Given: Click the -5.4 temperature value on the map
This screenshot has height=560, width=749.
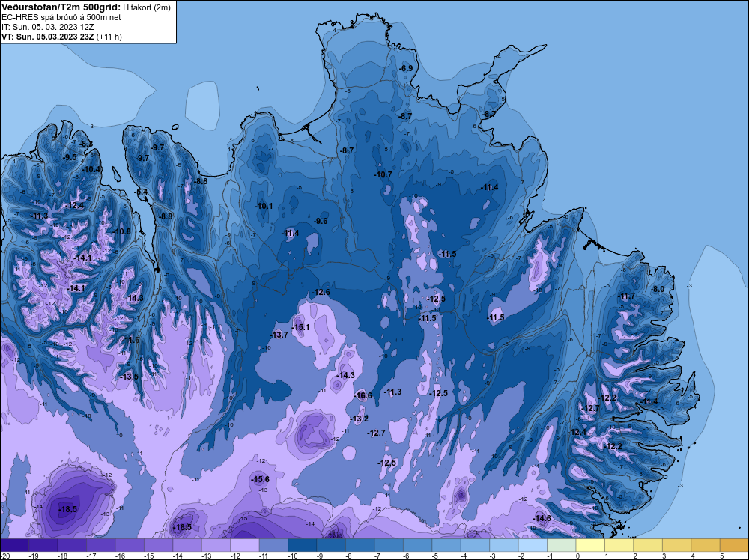Looking at the screenshot, I should point(142,192).
